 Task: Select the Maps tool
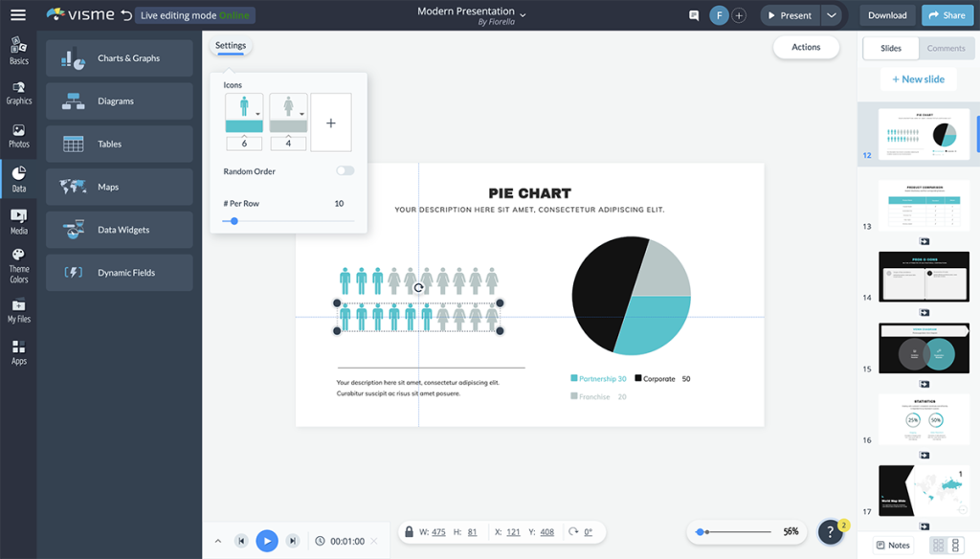[119, 187]
